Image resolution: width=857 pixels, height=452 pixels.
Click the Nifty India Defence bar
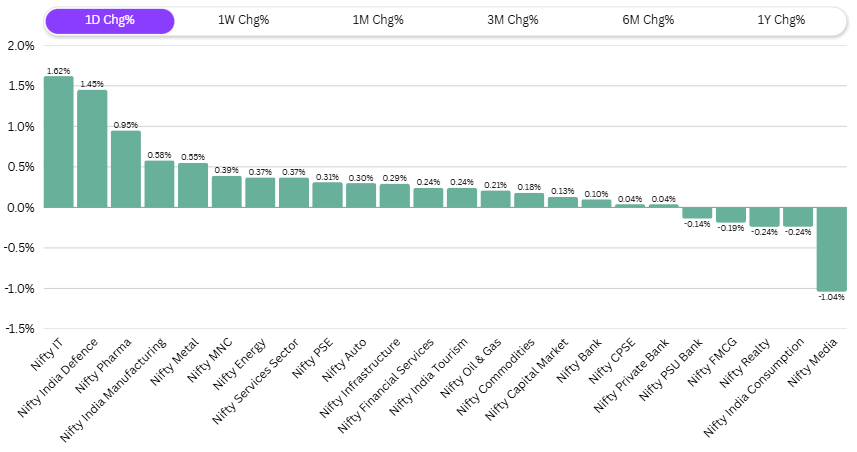click(x=92, y=149)
